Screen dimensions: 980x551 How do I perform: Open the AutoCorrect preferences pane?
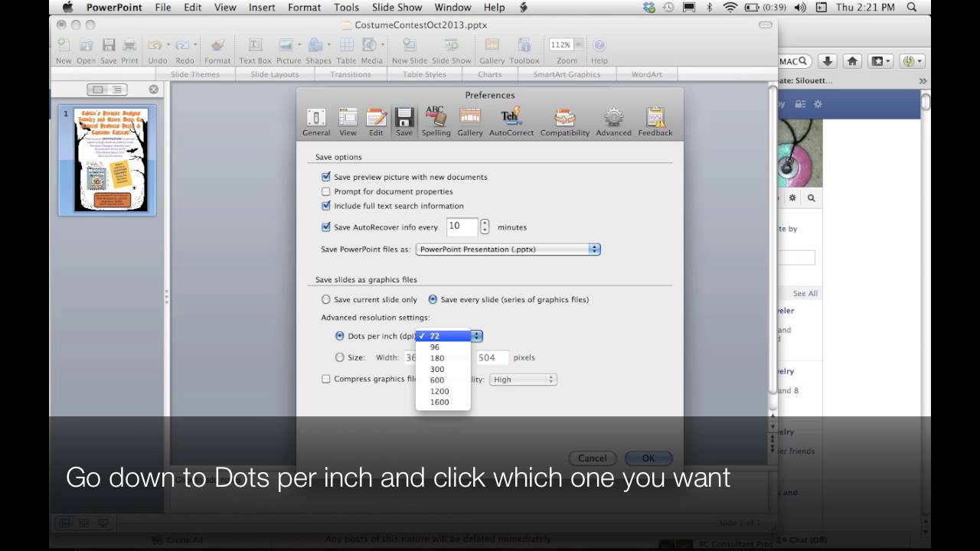pos(511,122)
